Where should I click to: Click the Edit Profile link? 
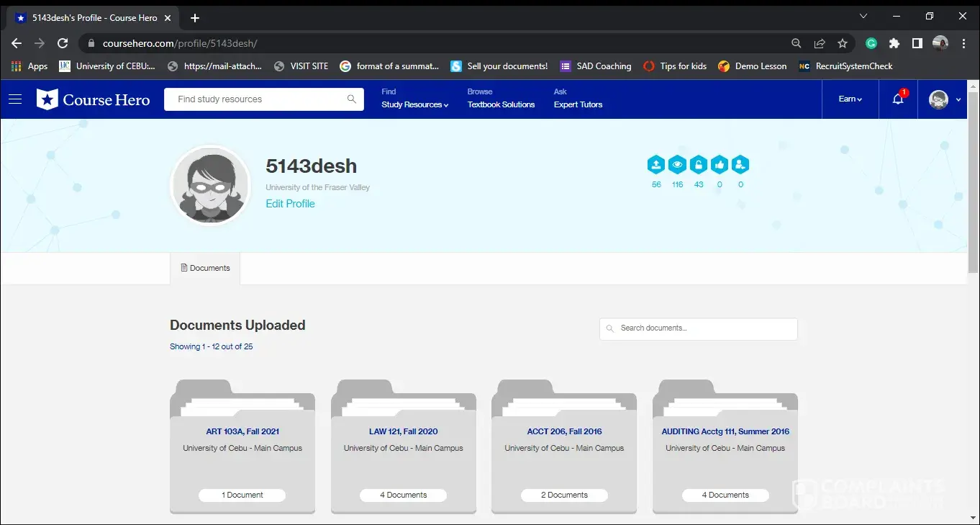coord(290,204)
